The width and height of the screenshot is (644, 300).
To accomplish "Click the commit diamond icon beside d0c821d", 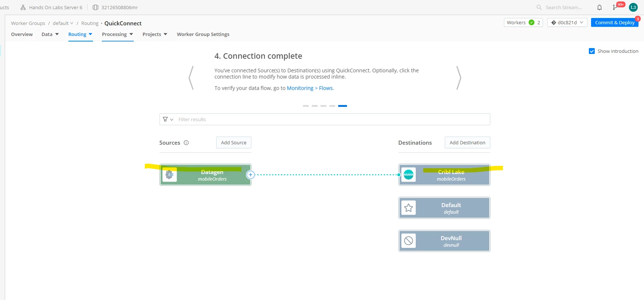I will (554, 22).
